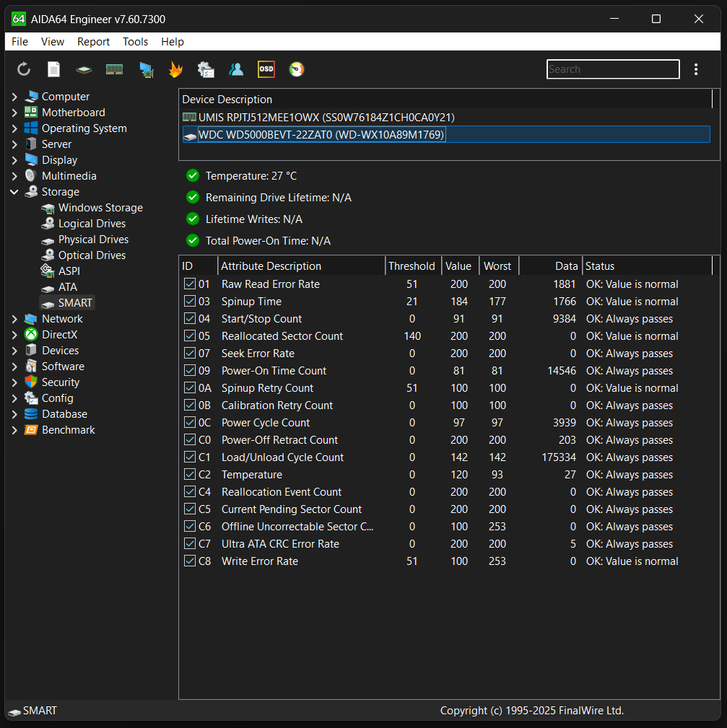
Task: Open the user contact toolbar icon
Action: [x=236, y=69]
